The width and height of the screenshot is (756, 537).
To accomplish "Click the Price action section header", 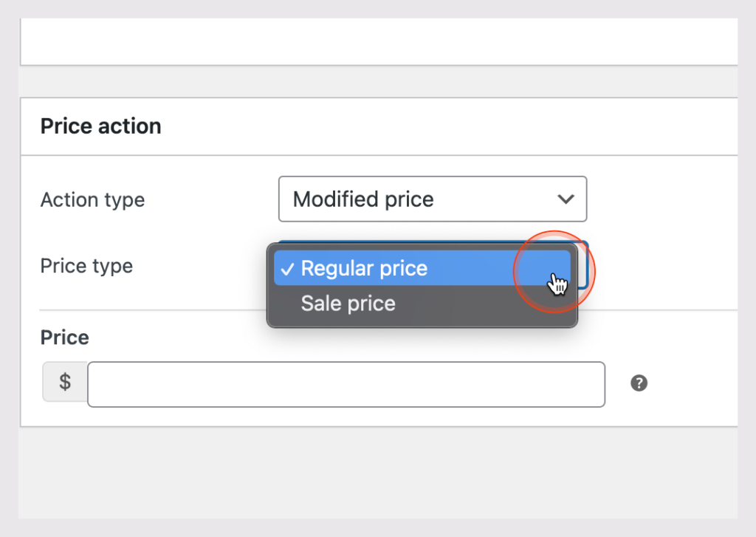I will (x=100, y=126).
